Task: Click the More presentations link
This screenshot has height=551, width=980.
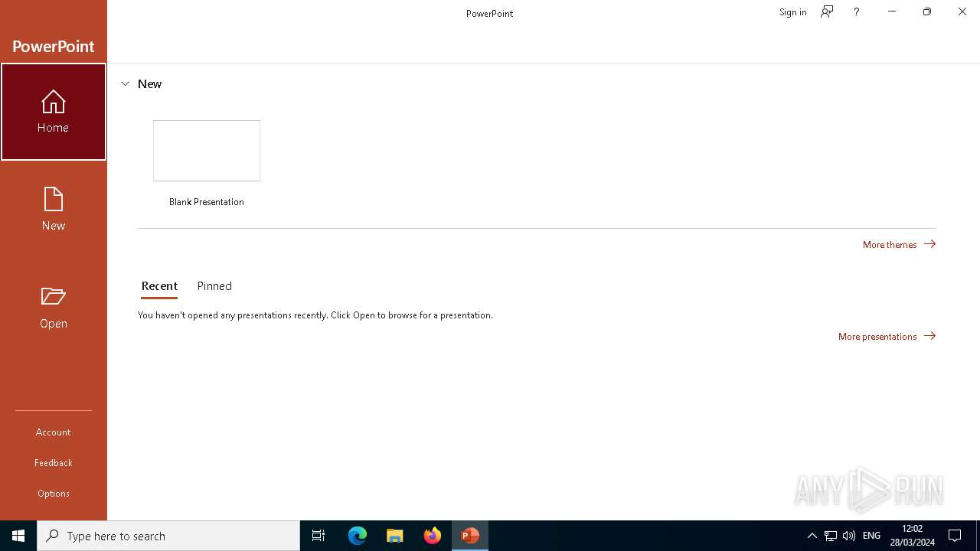Action: [887, 336]
